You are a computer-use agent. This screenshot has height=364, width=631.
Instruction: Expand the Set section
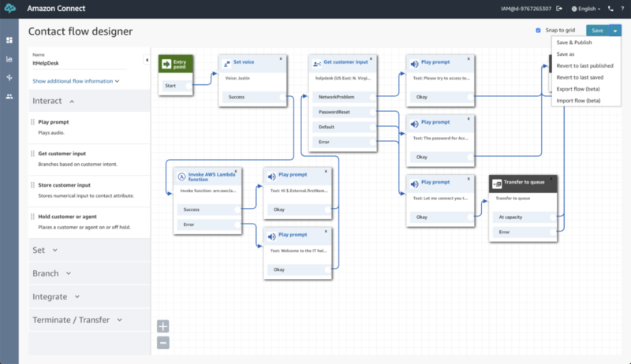click(55, 250)
